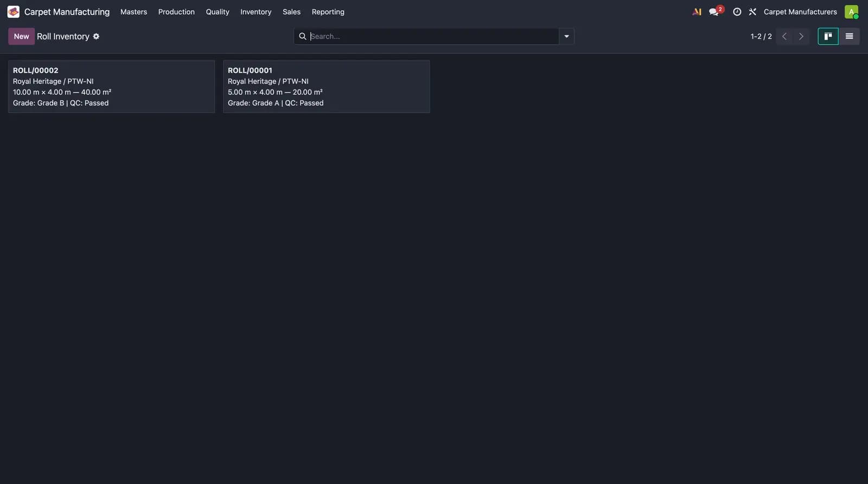Open Roll Inventory gear actions menu
This screenshot has height=484, width=868.
point(96,36)
